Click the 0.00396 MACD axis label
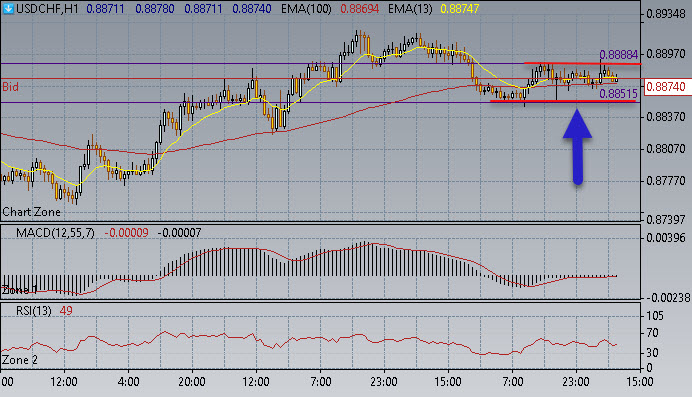 (666, 238)
